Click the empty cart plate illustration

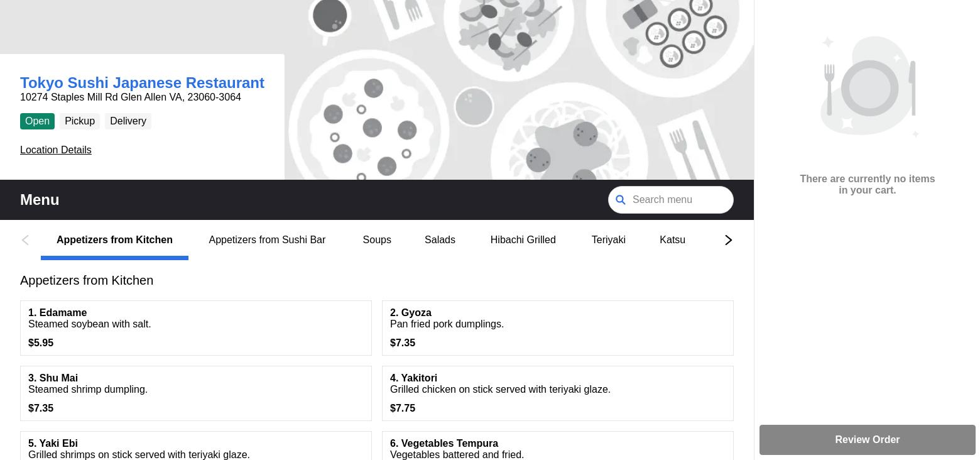pyautogui.click(x=869, y=87)
